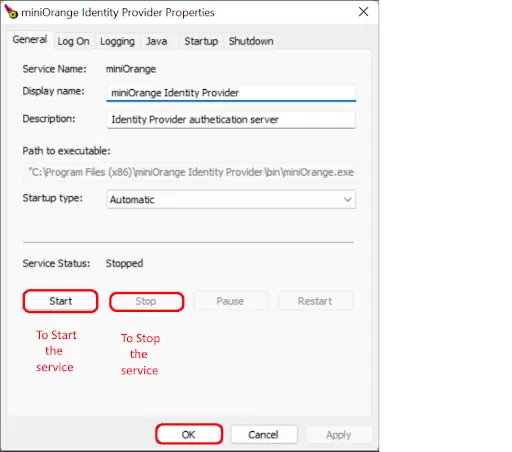Click the 'Display name:' label

point(53,91)
